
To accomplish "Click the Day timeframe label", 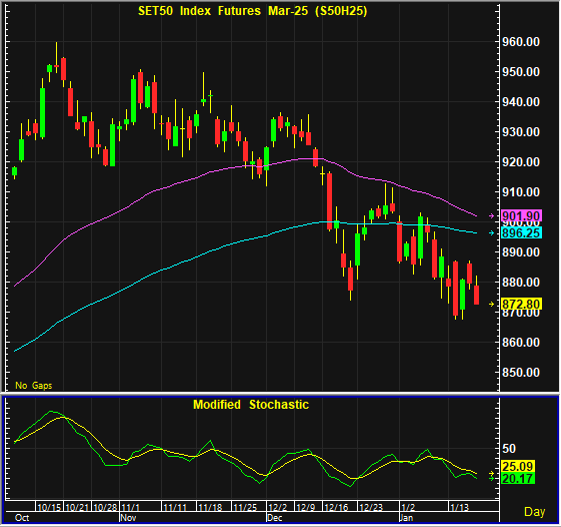I will [535, 512].
